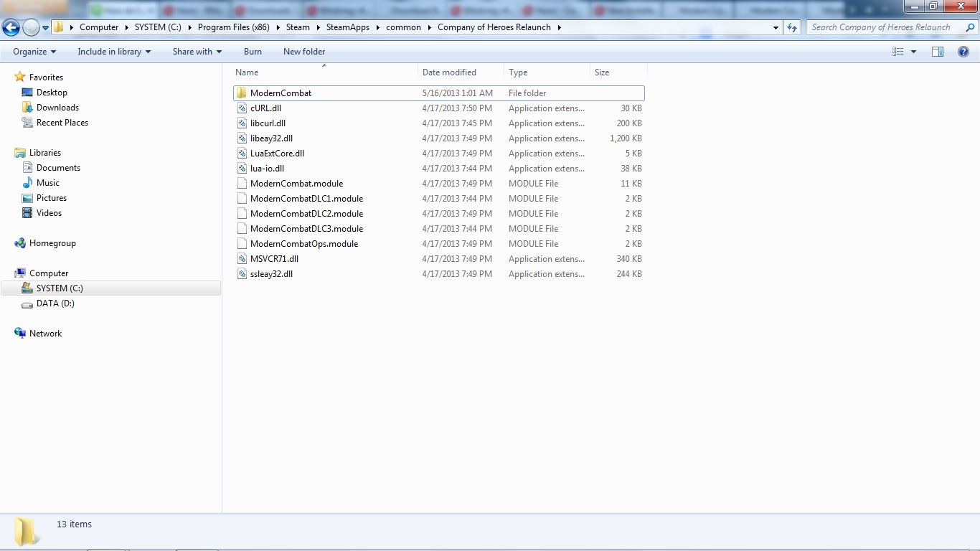Select the ModernCombatDLC2.module file icon
Image resolution: width=980 pixels, height=551 pixels.
point(242,214)
